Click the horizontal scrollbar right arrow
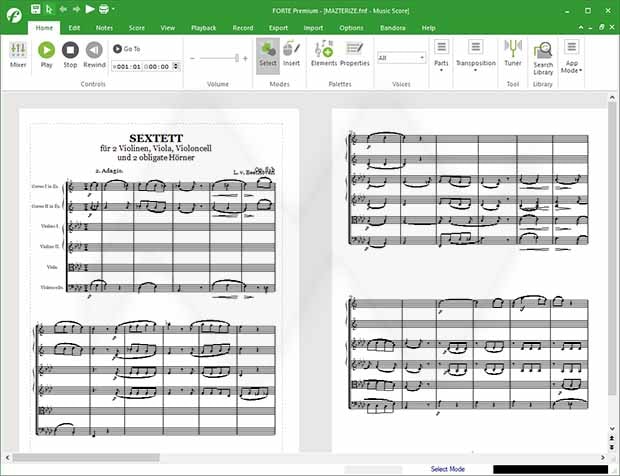 coord(603,457)
